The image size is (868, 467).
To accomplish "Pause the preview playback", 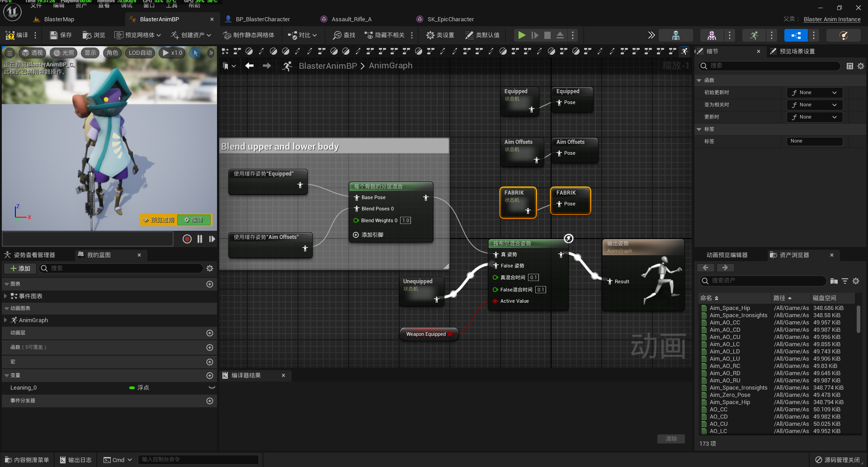I will (200, 239).
